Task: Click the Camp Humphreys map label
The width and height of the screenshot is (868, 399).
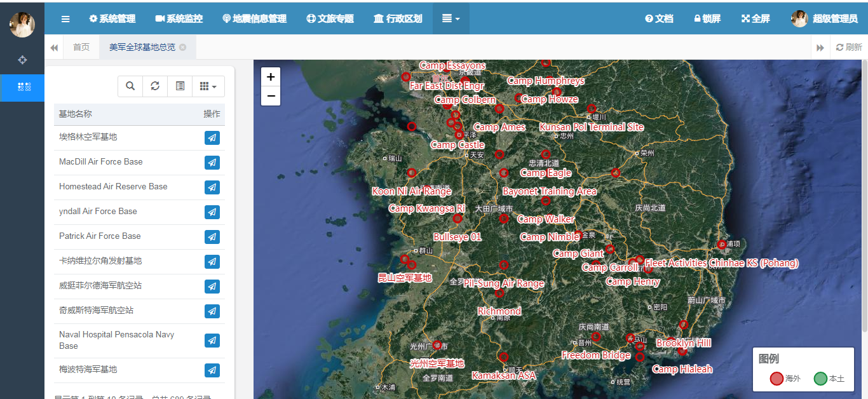Action: [x=545, y=81]
